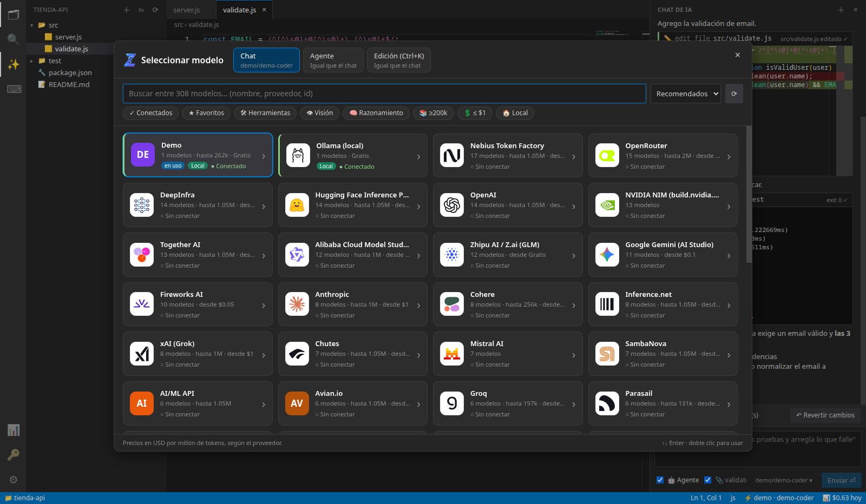
Task: Open the Fireworks AI provider card
Action: pos(198,304)
